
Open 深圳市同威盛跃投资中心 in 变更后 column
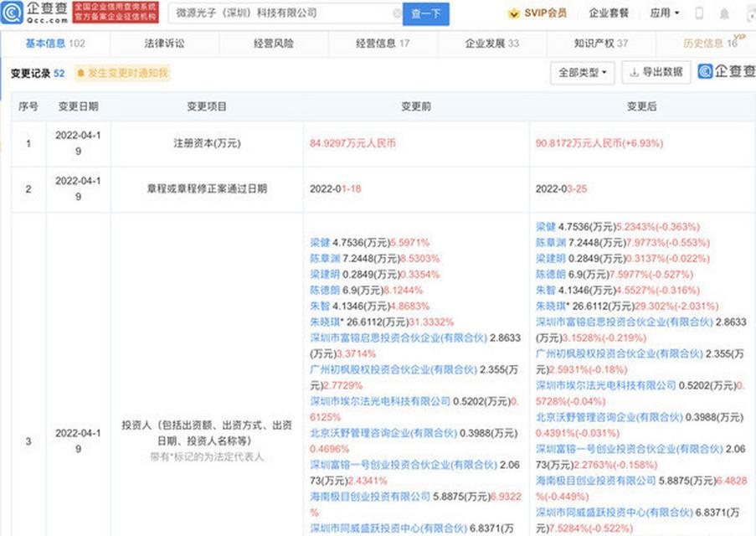615,512
